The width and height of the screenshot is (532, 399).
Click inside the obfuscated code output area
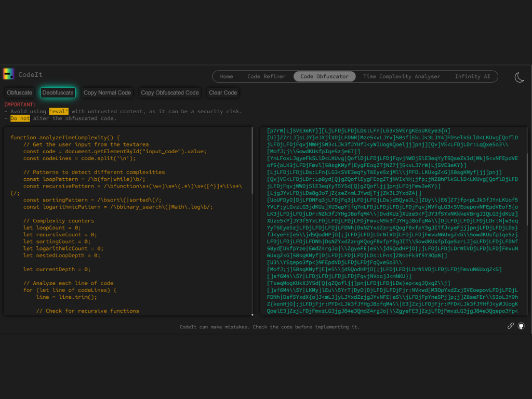coord(393,221)
